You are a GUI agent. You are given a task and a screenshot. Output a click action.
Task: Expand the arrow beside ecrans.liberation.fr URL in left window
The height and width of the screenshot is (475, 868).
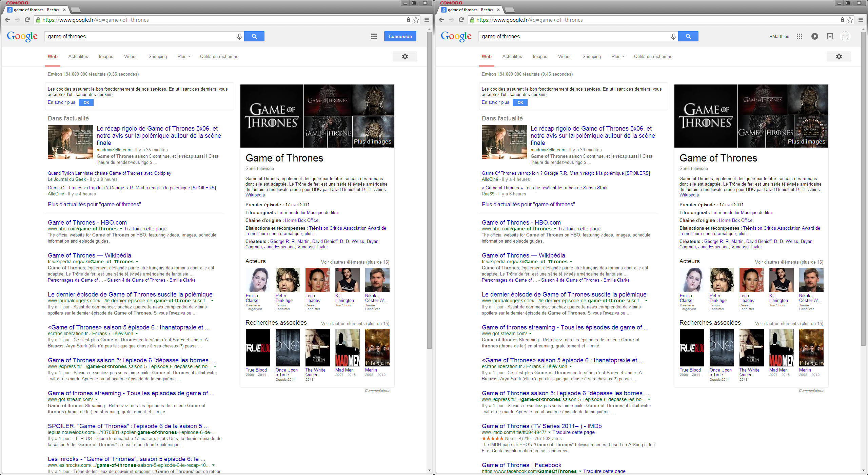click(x=137, y=334)
